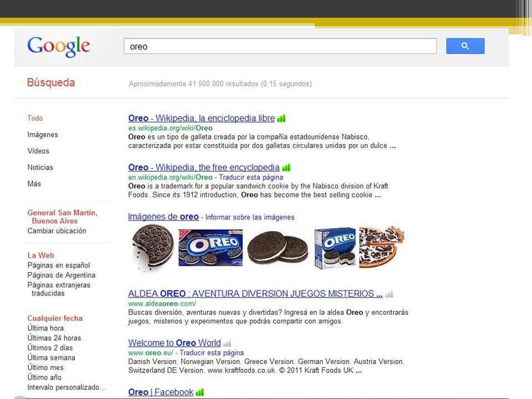Switch to Noticias search results
The width and height of the screenshot is (532, 399).
click(x=40, y=167)
